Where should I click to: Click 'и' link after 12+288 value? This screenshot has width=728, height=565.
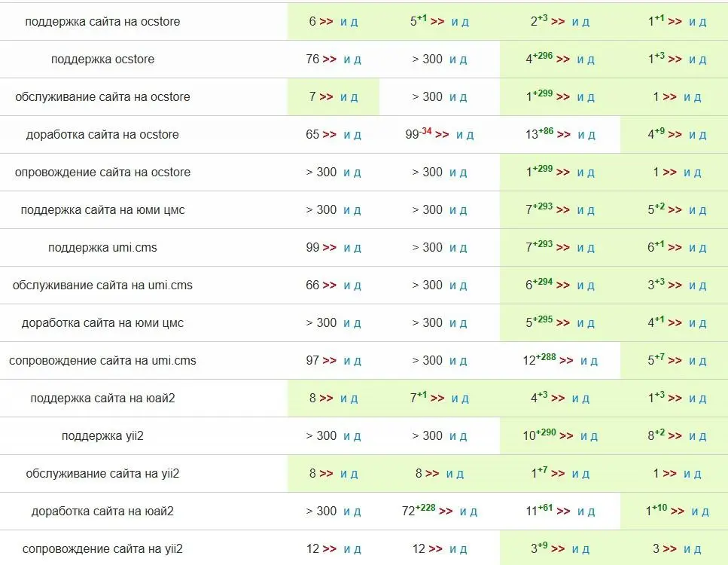583,361
